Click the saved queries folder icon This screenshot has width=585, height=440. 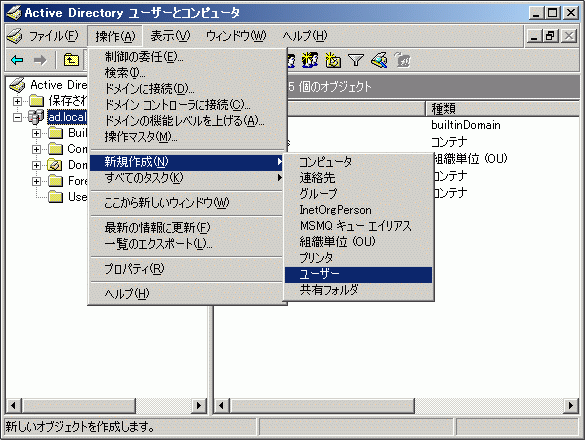(37, 101)
